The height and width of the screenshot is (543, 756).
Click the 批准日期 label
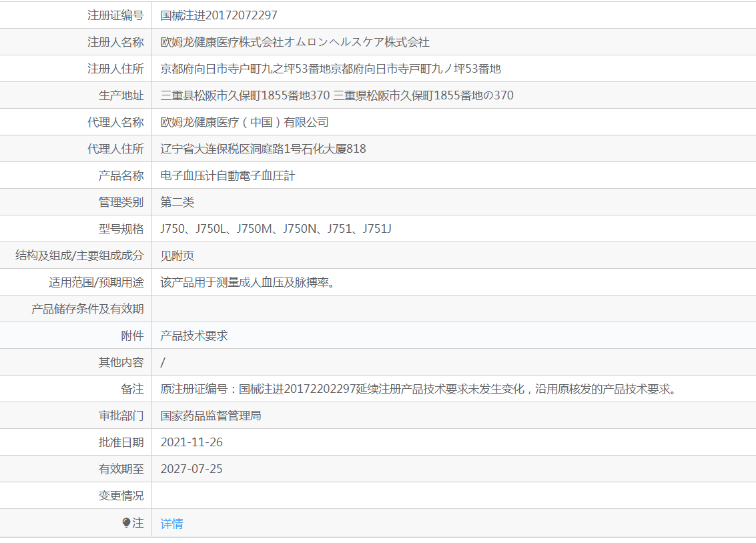coord(121,442)
